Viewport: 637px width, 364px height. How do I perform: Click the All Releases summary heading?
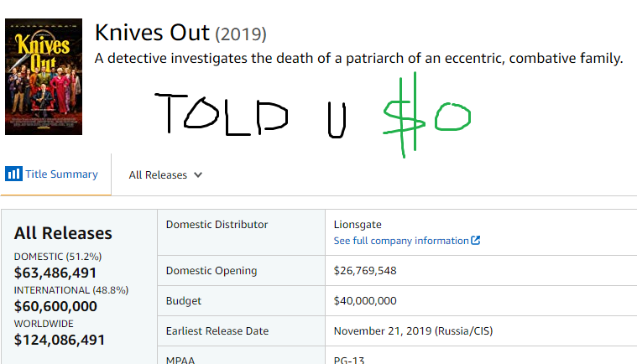click(x=63, y=233)
